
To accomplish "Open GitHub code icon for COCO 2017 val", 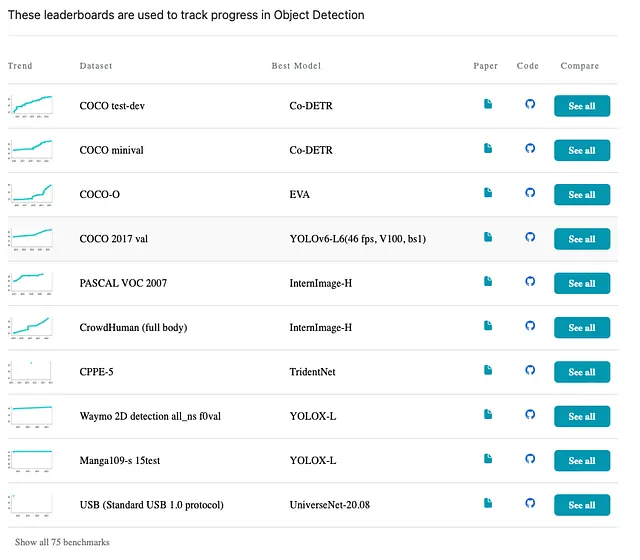I will (x=530, y=237).
